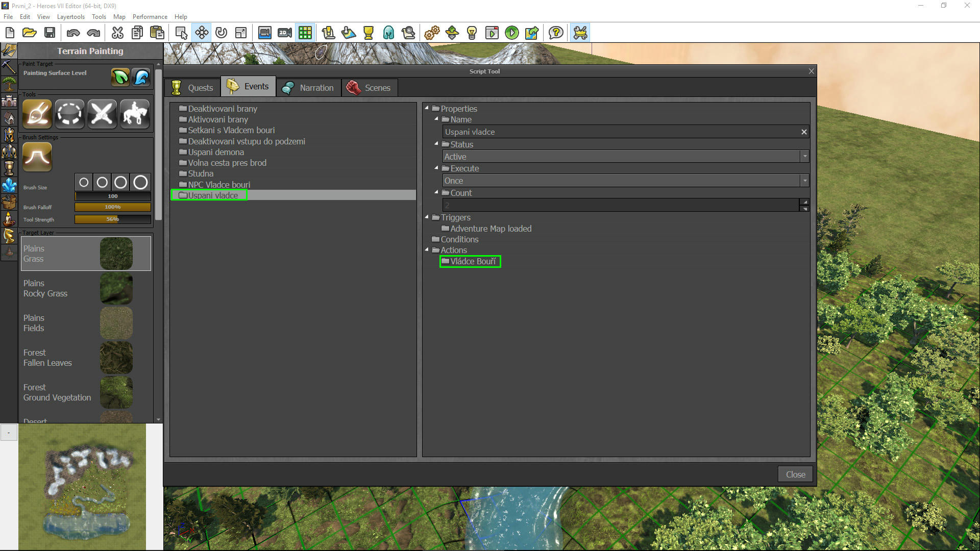
Task: Start the map with green play icon
Action: tap(511, 33)
